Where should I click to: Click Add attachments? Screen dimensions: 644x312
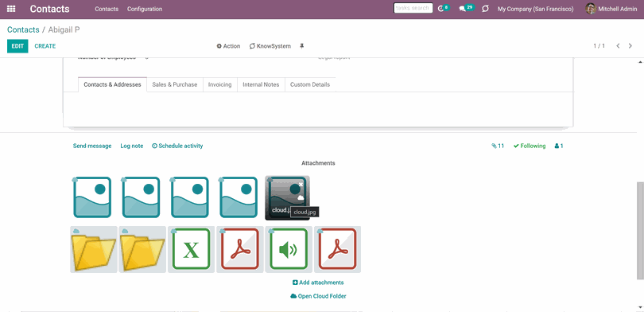(318, 283)
